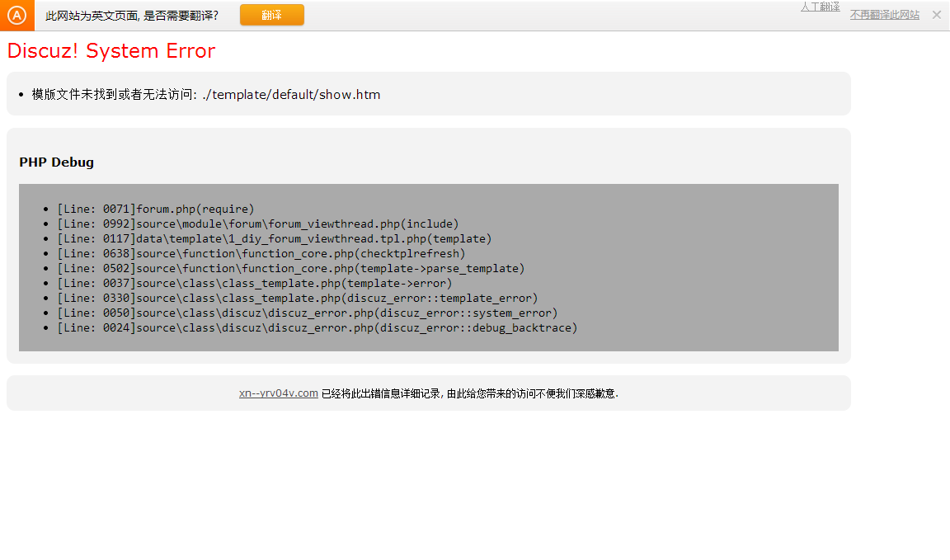Click the Line 0117 1_diy_forum_viewthread.tpl.php entry

275,239
